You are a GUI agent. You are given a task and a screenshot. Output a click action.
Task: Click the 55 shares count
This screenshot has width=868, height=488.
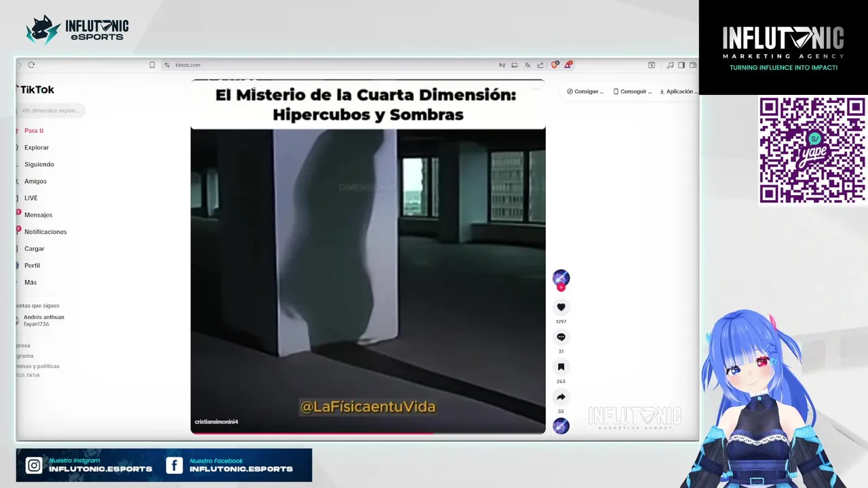[x=561, y=411]
